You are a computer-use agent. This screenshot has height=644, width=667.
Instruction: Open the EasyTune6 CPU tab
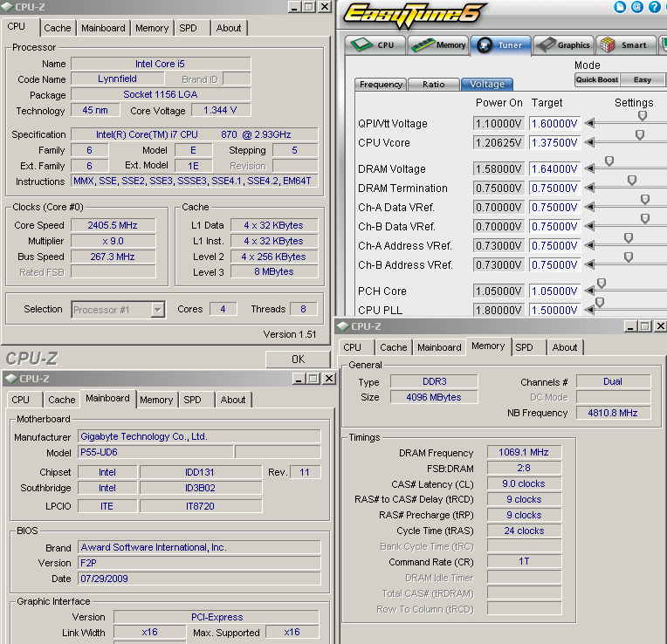pos(375,45)
